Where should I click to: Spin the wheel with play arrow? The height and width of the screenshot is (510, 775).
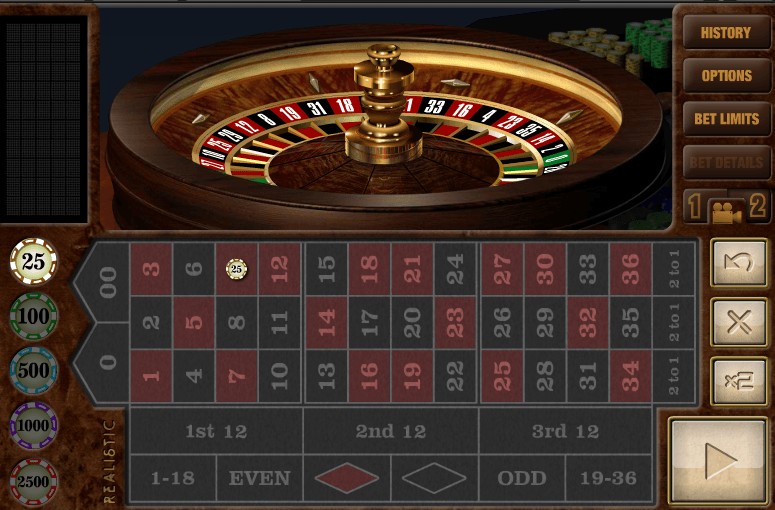click(x=718, y=461)
